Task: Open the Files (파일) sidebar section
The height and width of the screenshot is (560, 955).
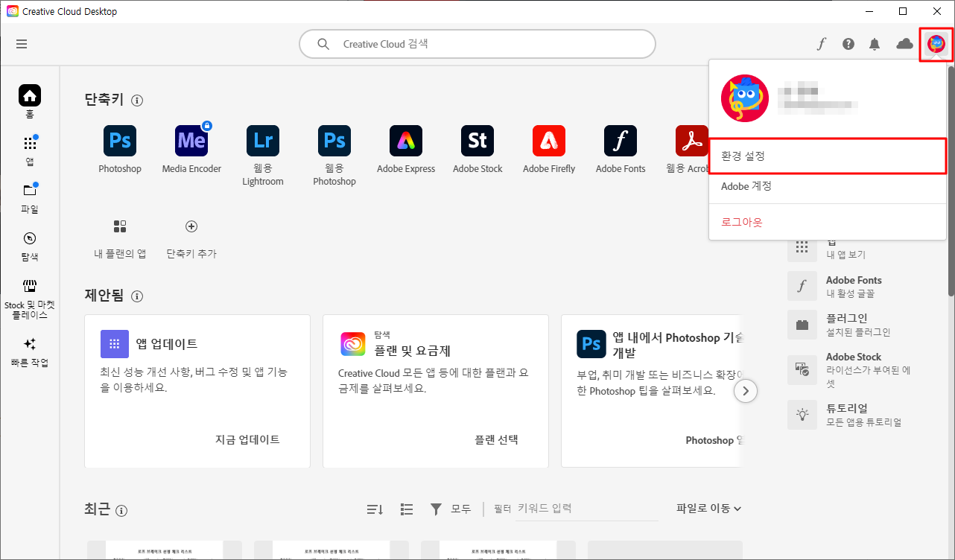Action: (30, 197)
